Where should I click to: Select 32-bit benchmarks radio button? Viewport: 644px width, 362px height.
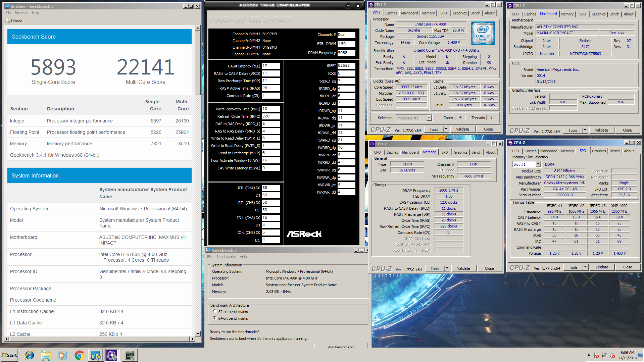(x=215, y=312)
